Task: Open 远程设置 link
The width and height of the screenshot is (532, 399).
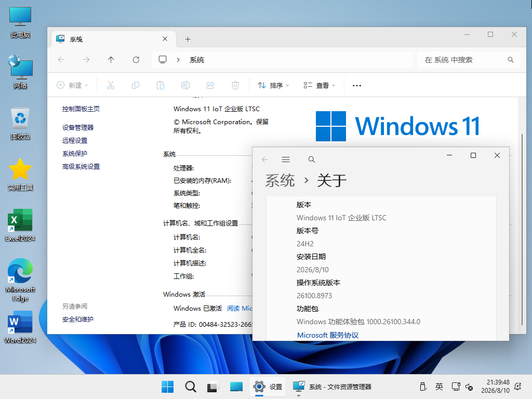Action: [75, 140]
